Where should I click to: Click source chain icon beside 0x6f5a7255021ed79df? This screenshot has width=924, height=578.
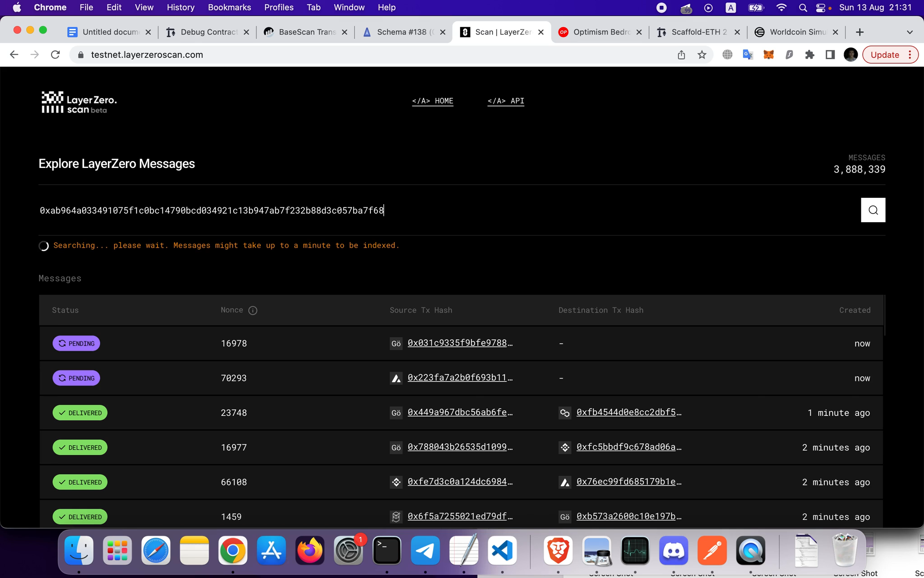pos(396,517)
